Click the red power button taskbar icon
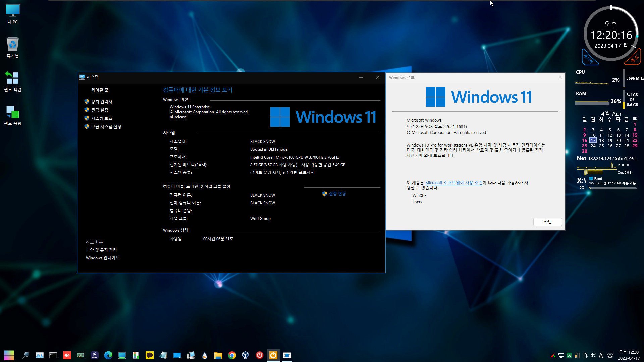 [x=260, y=355]
